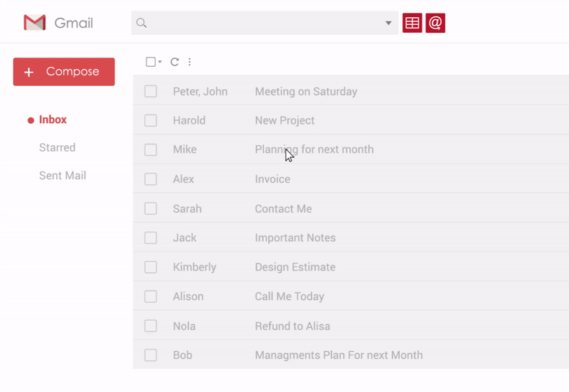Open the select-all dropdown arrow
Viewport: 569px width, 392px height.
(160, 62)
